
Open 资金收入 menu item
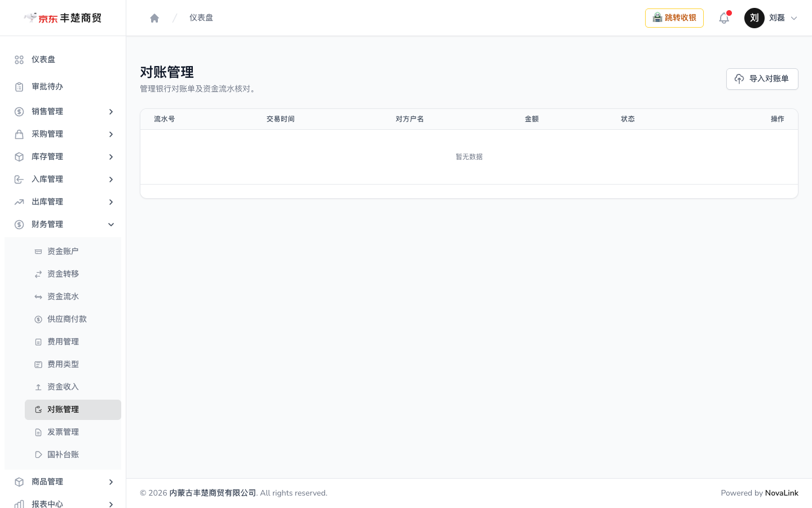pyautogui.click(x=73, y=387)
